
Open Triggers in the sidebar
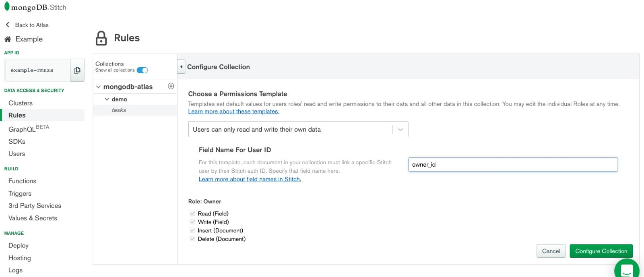tap(20, 194)
